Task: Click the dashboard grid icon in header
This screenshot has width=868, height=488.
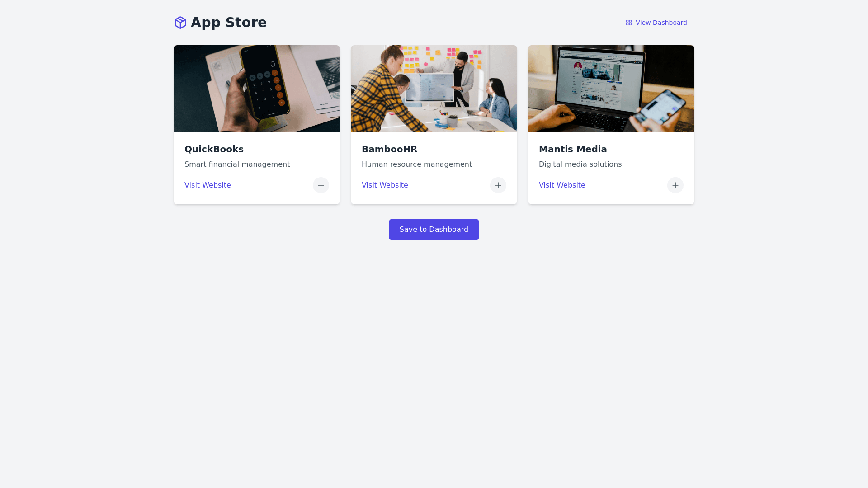Action: point(629,23)
